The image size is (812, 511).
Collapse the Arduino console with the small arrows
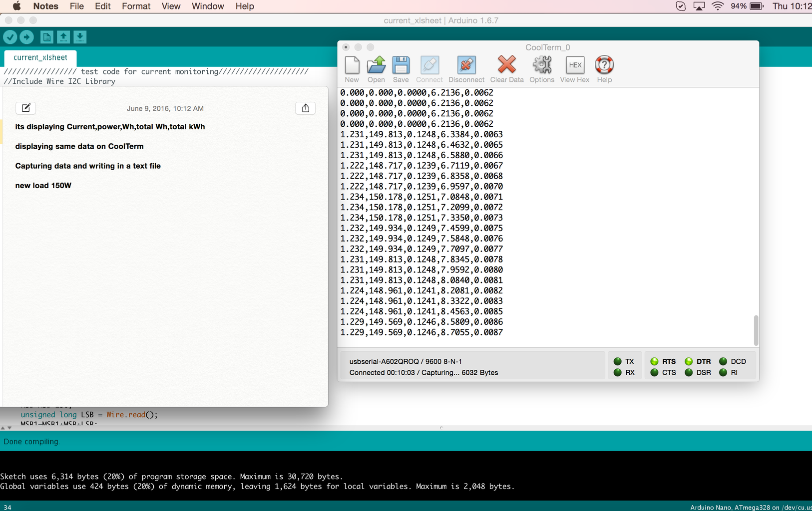[6, 428]
